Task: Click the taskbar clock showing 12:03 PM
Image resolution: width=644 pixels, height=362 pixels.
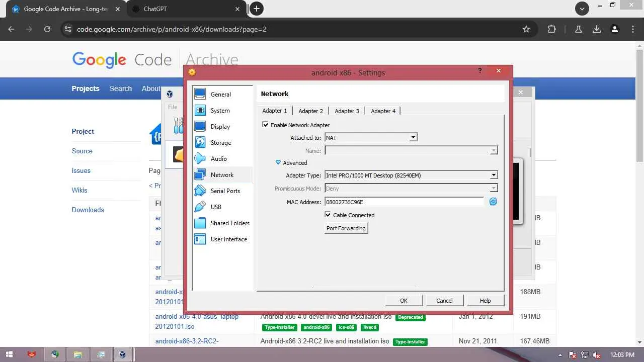Action: tap(622, 355)
